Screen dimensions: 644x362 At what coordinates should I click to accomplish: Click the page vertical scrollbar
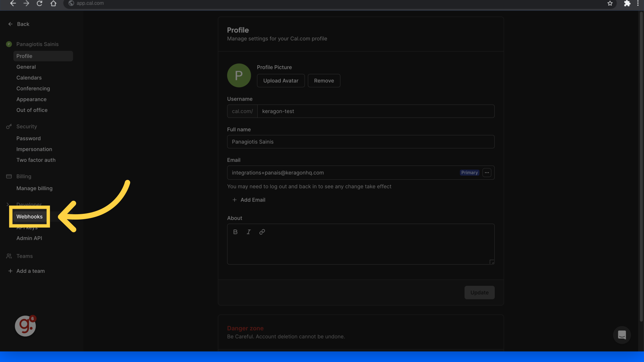[641, 167]
